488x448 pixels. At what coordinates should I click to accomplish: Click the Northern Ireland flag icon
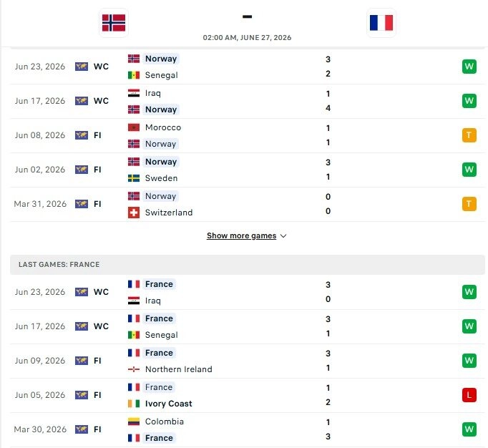134,369
